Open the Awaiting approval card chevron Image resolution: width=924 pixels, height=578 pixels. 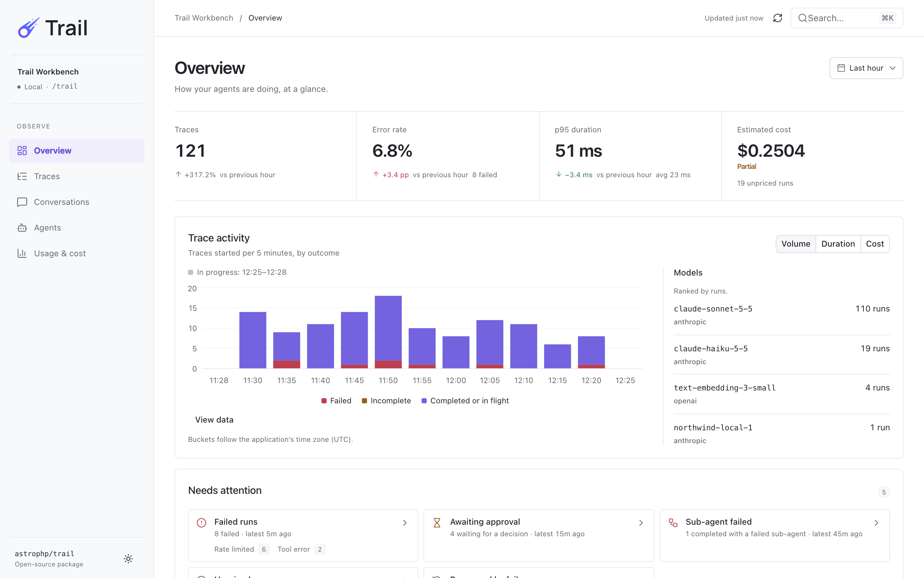click(x=641, y=522)
